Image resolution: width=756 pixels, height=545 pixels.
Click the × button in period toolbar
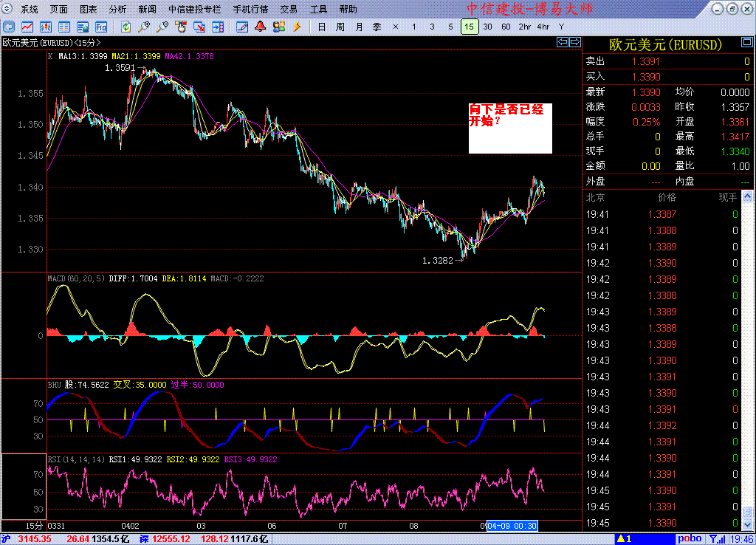click(x=396, y=27)
